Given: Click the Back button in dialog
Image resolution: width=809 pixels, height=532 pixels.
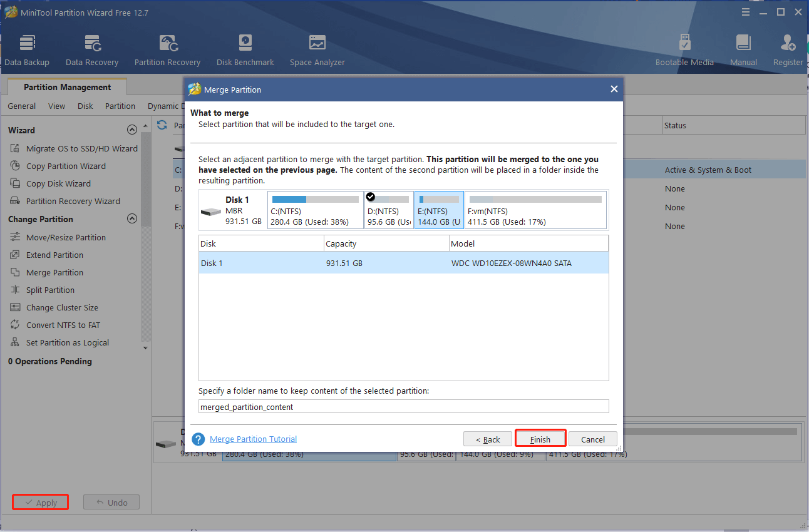Looking at the screenshot, I should pos(487,439).
